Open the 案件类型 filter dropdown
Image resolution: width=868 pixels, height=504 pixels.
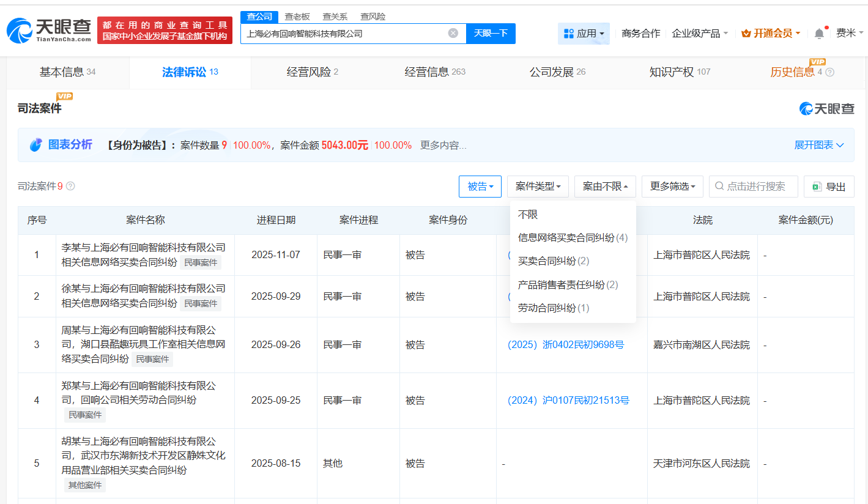538,187
